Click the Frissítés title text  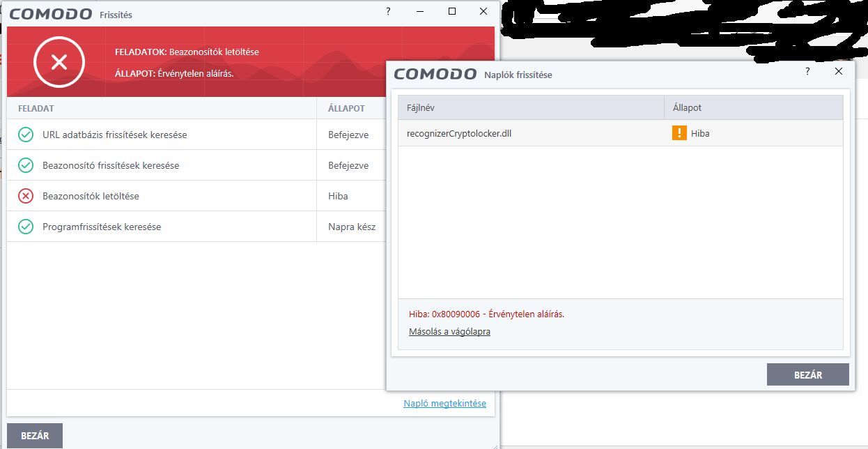[116, 15]
